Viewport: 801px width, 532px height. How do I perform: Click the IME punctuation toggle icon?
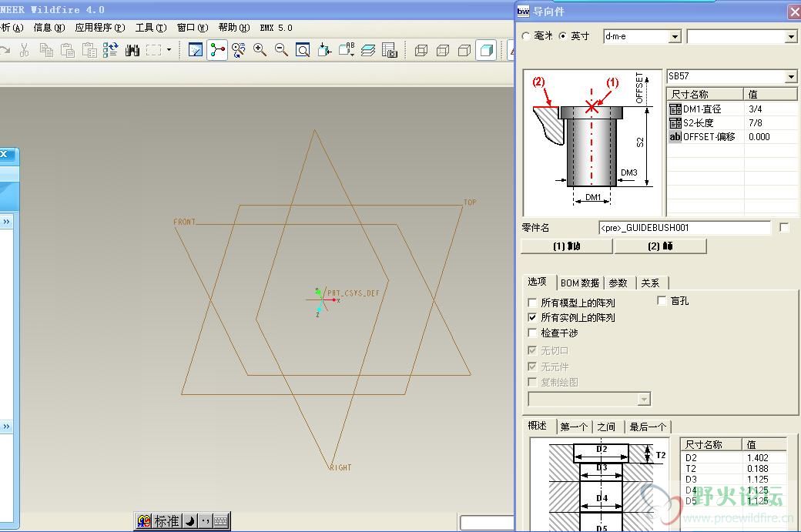tap(206, 520)
